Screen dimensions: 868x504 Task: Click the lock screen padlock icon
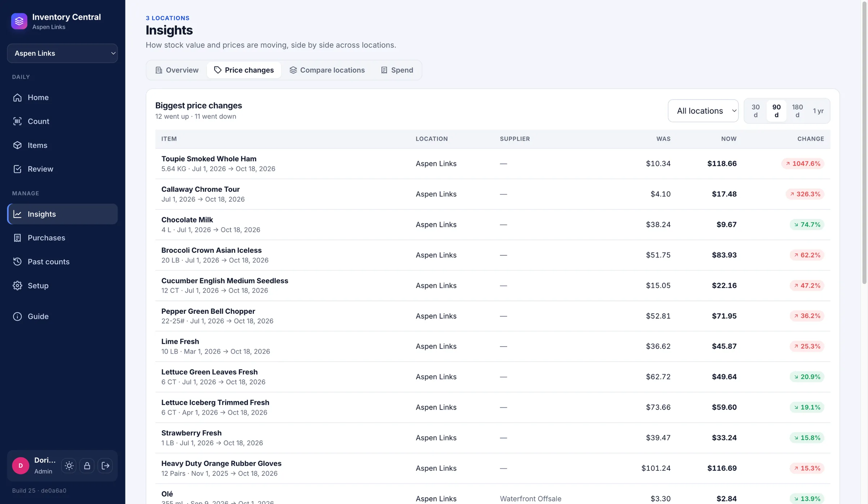(x=87, y=466)
